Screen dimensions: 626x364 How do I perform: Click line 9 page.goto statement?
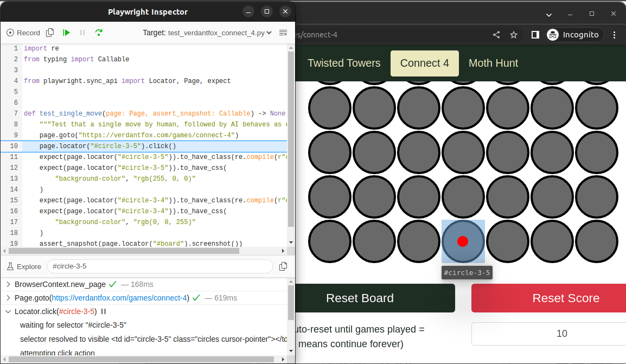tap(139, 135)
